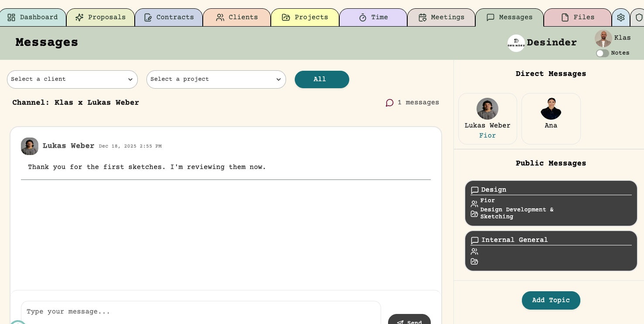The height and width of the screenshot is (324, 644).
Task: Click the shield icon in the top bar
Action: point(639,17)
